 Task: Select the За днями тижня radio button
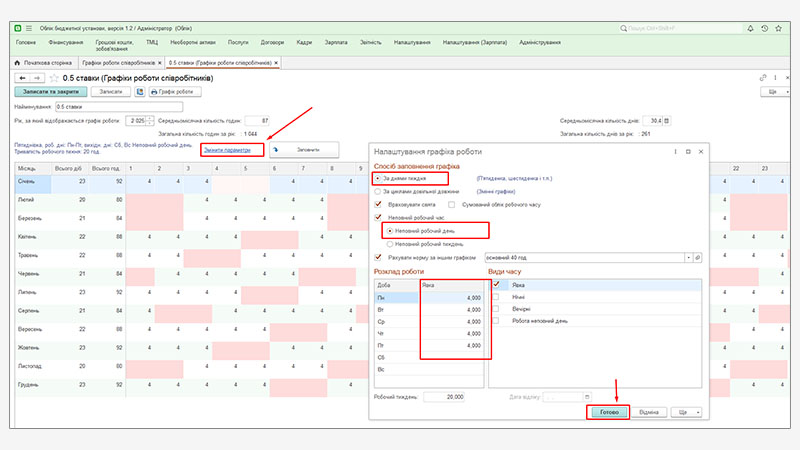[x=377, y=177]
